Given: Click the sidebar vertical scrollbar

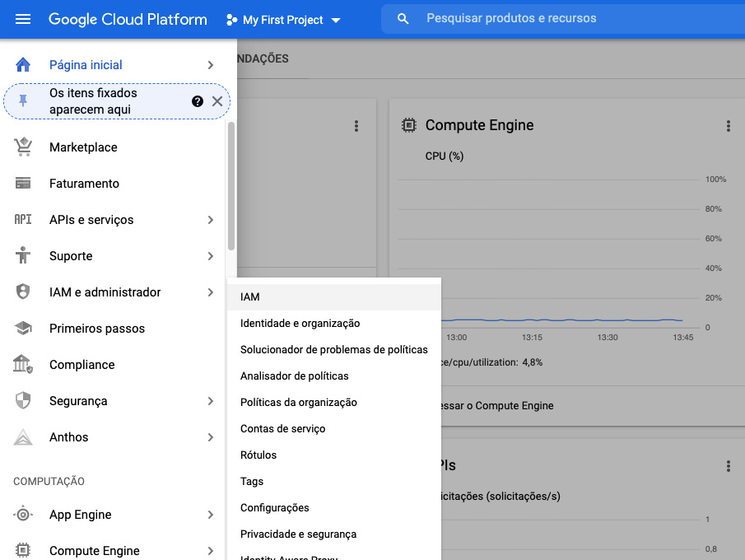Looking at the screenshot, I should (231, 186).
